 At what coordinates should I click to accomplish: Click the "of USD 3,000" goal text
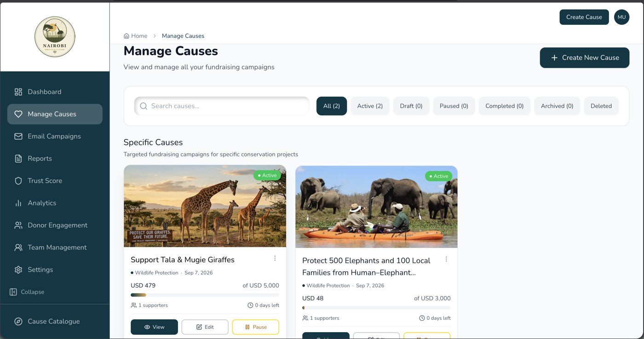point(432,298)
